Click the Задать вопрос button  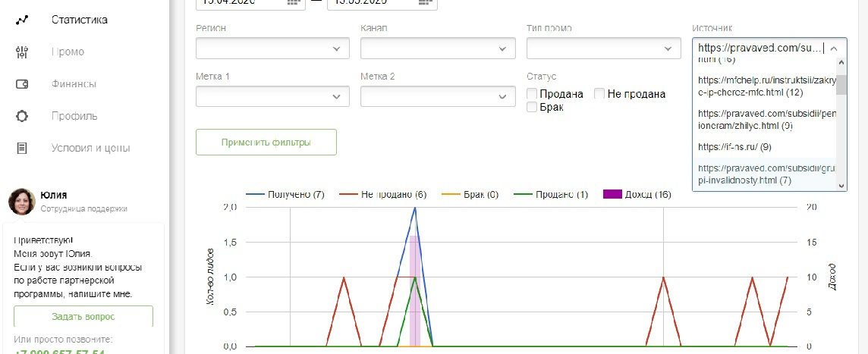(83, 316)
